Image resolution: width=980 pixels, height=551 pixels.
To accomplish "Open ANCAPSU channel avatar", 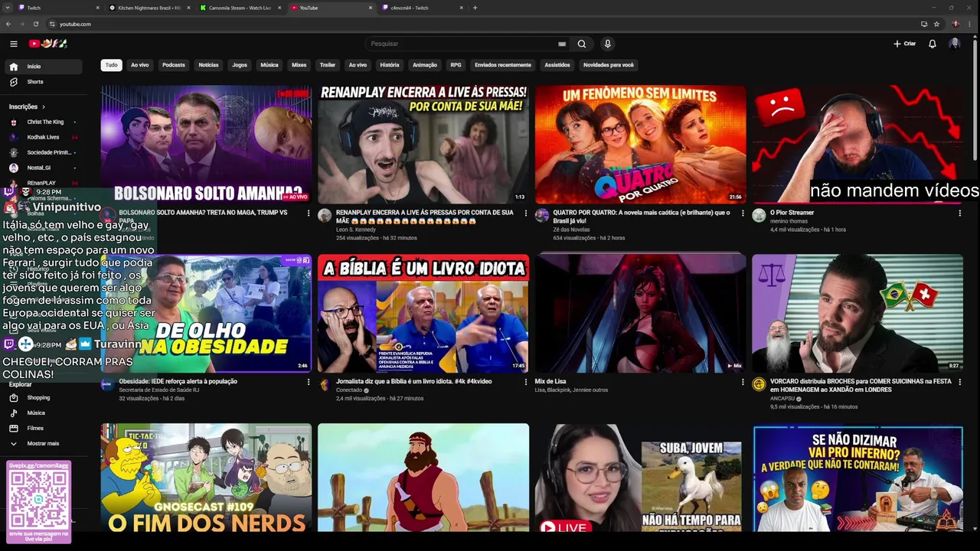I will pos(759,384).
